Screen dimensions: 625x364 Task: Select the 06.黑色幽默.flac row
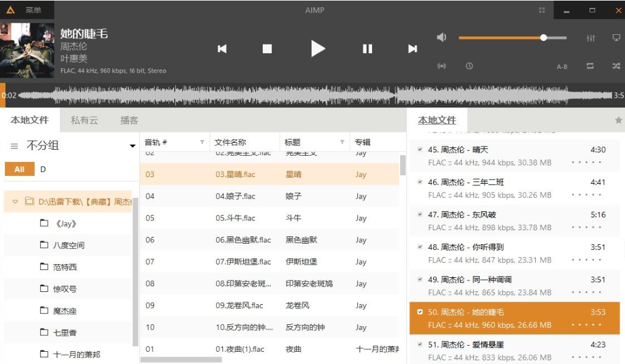[x=269, y=240]
